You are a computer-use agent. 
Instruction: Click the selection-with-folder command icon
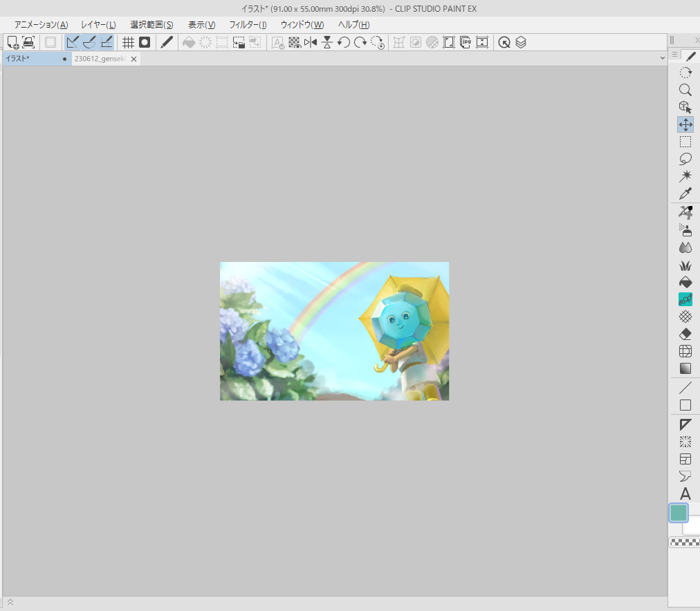[239, 42]
